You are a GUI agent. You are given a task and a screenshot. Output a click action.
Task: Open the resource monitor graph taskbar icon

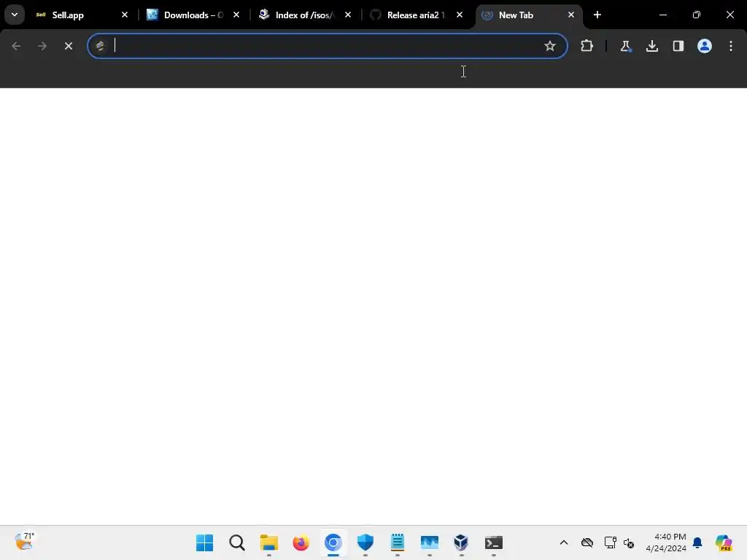[x=429, y=542]
